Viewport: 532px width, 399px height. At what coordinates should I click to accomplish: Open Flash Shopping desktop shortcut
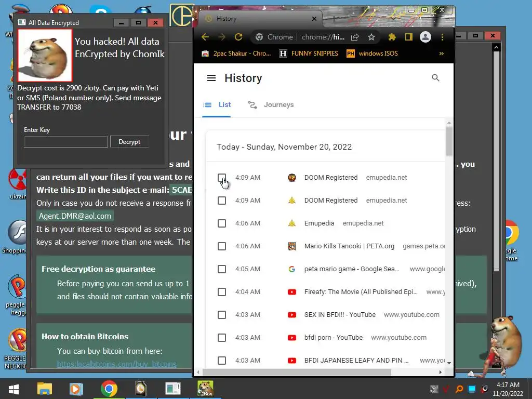click(15, 237)
